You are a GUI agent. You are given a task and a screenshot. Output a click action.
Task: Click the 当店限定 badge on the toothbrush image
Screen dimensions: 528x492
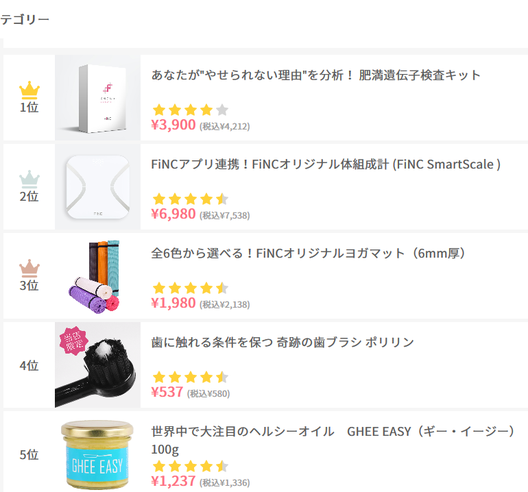coord(74,340)
